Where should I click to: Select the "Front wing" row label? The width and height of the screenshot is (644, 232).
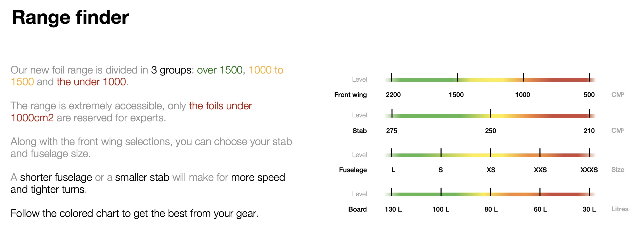click(x=351, y=95)
